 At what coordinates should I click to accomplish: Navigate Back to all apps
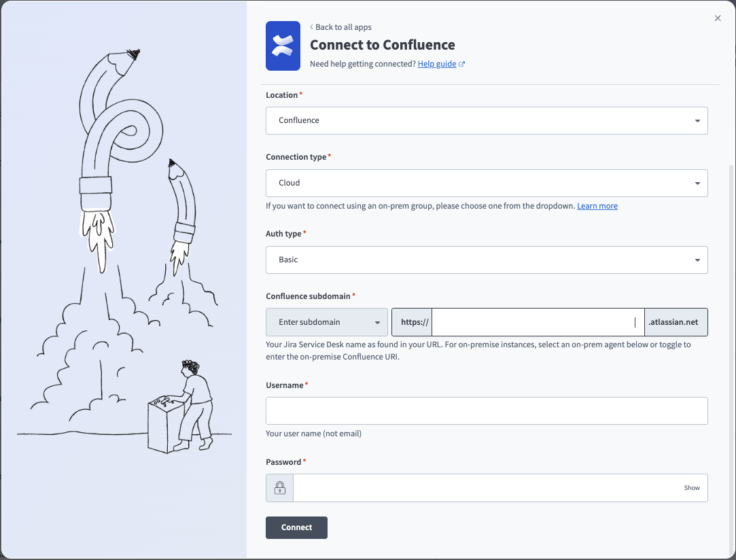point(343,27)
